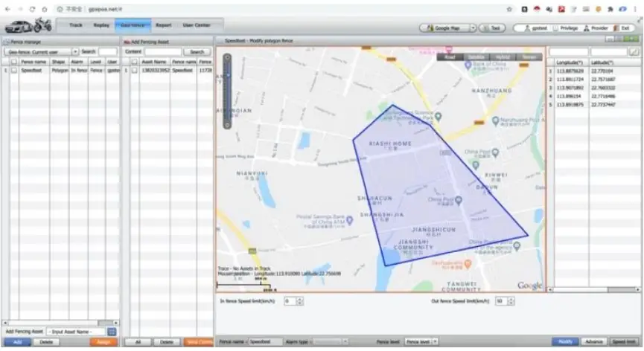Screen dimensions: 644x351
Task: Switch to the Replay tab
Action: coord(101,25)
